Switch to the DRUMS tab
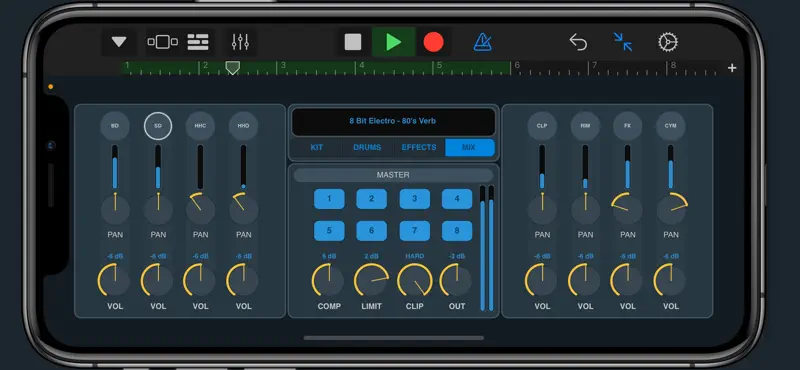 (x=367, y=147)
